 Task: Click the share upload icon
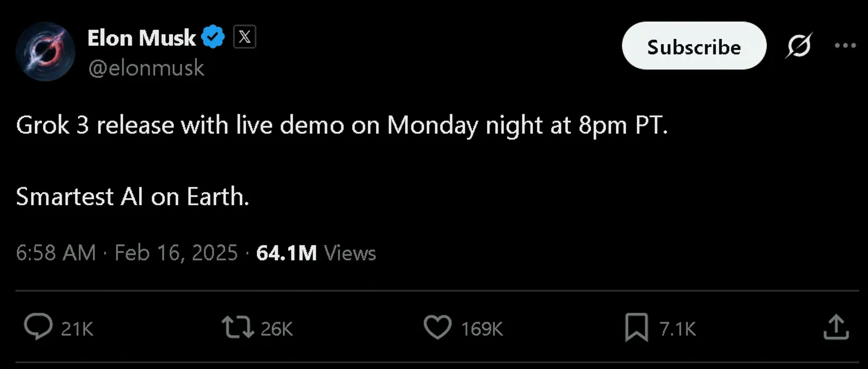(836, 327)
